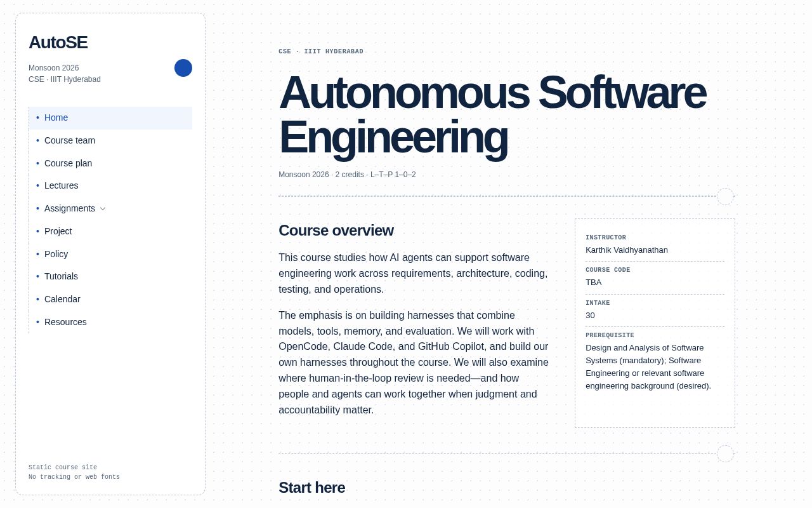812x508 pixels.
Task: Go to the Resources page
Action: pyautogui.click(x=110, y=322)
